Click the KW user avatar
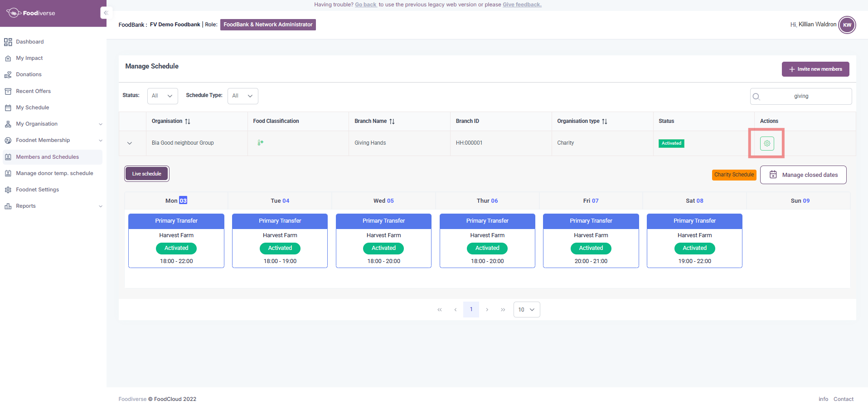This screenshot has width=868, height=410. click(847, 25)
